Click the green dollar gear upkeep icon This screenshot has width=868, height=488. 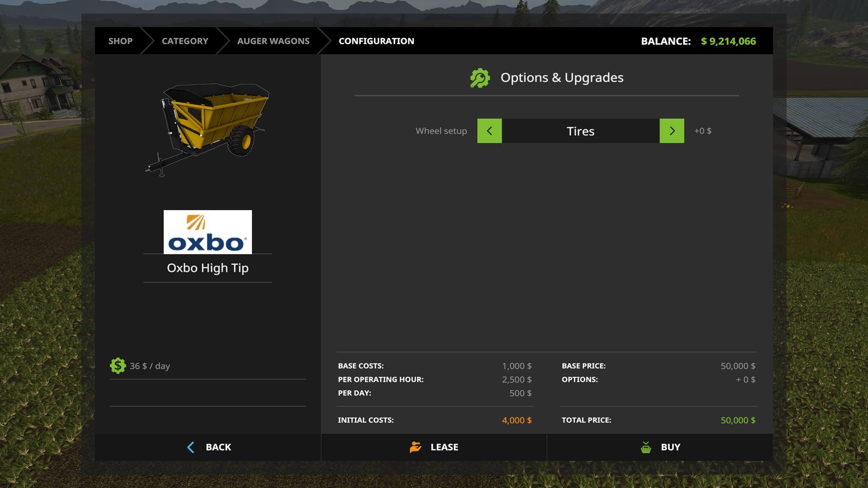pyautogui.click(x=118, y=366)
